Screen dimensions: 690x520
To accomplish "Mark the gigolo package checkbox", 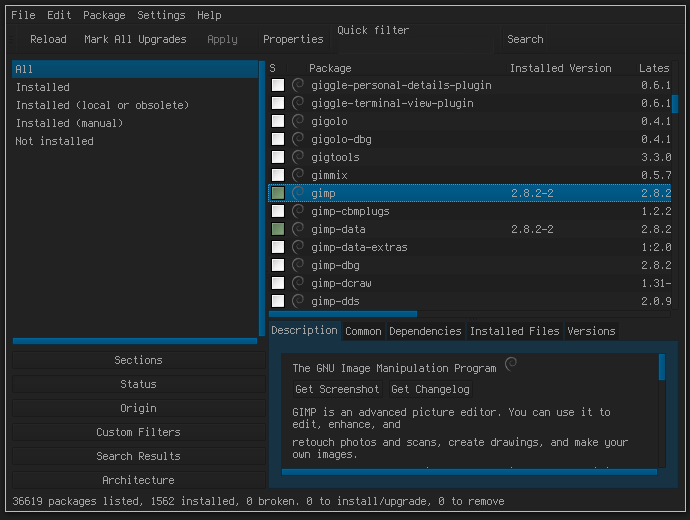I will coord(278,121).
